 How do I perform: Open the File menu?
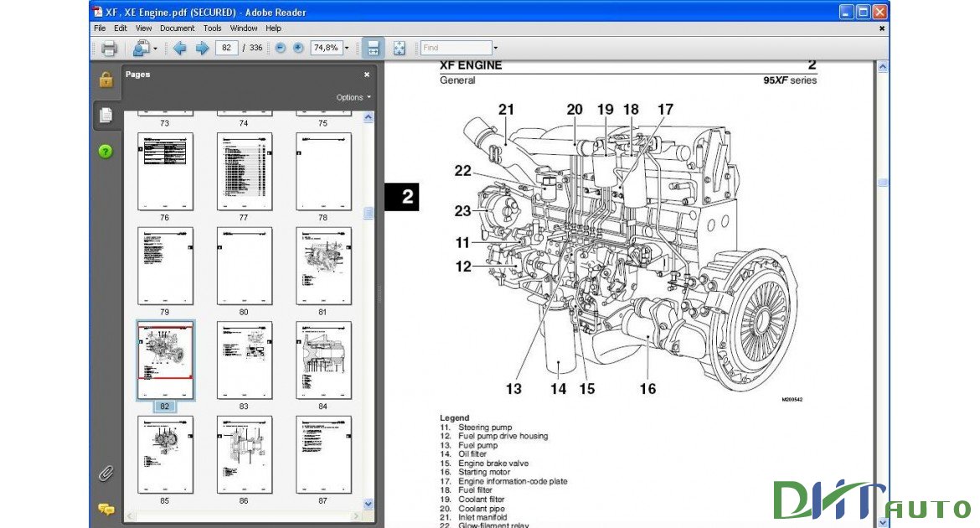(x=100, y=28)
